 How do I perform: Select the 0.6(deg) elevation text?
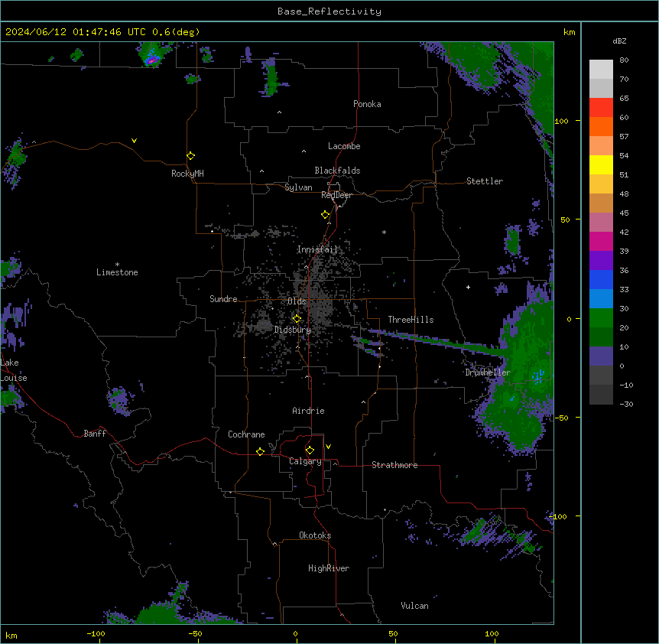[x=176, y=32]
